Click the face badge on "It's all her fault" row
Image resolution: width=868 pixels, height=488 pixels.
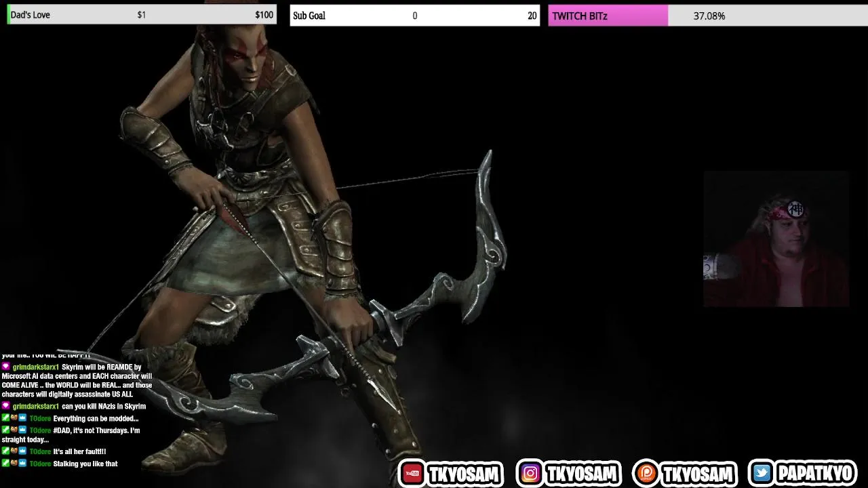pos(14,451)
